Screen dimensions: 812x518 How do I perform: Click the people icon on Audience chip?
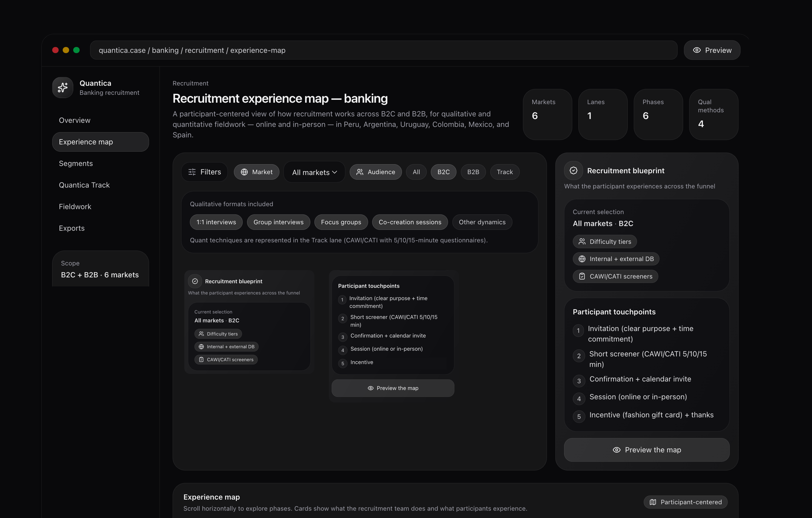click(360, 172)
